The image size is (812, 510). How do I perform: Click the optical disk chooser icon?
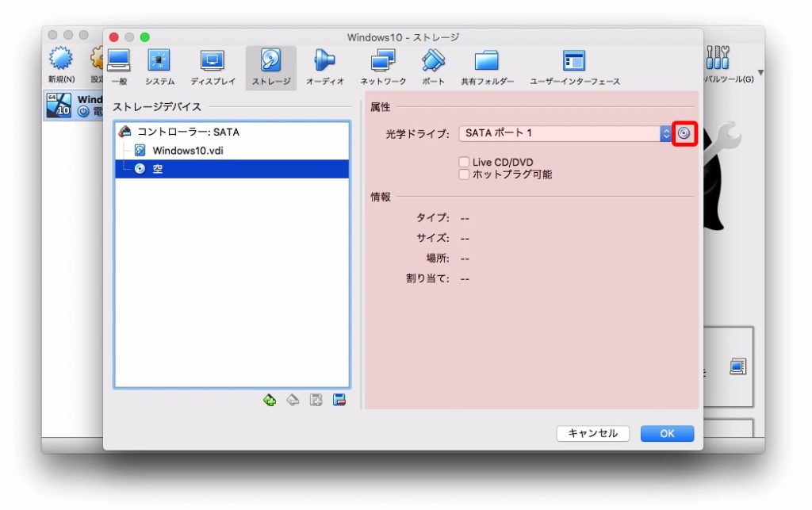[x=684, y=133]
